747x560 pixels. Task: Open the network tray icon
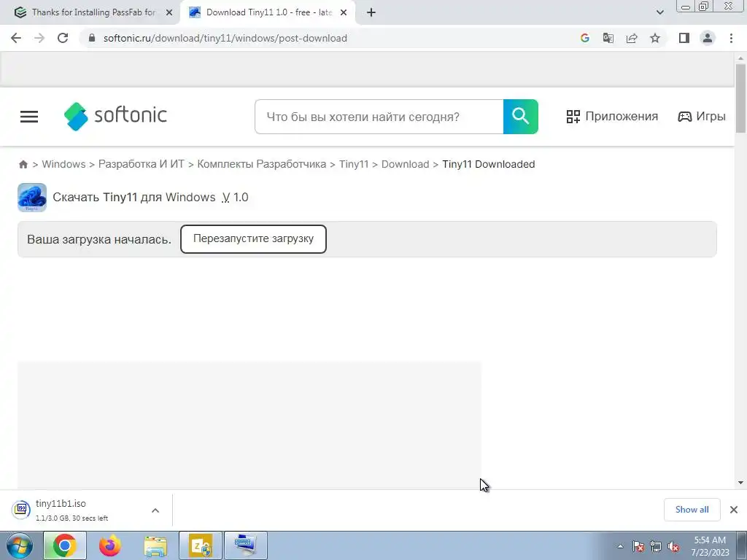[656, 546]
